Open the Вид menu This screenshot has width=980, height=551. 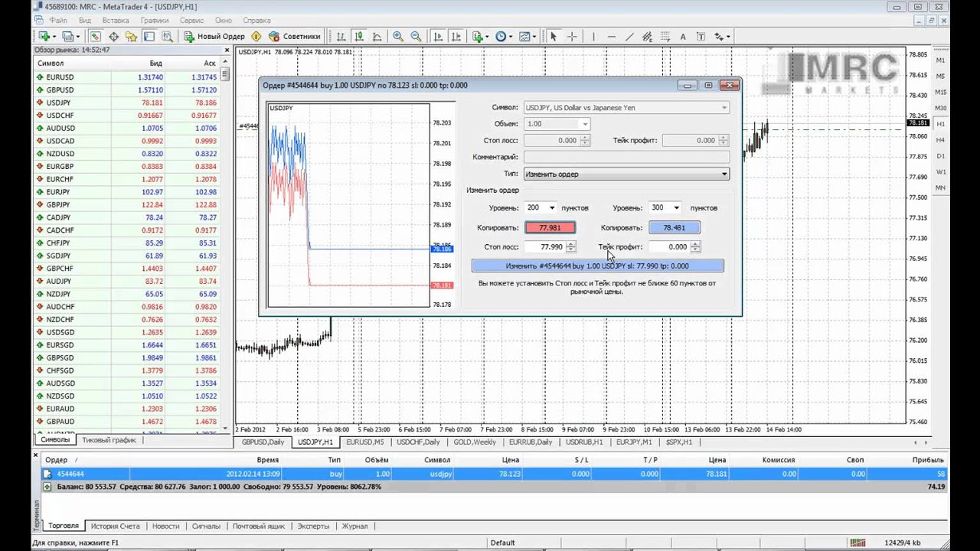[x=85, y=21]
